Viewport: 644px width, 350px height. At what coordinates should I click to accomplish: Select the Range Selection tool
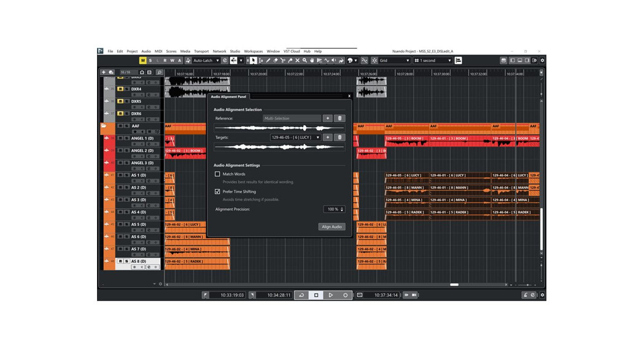click(261, 60)
